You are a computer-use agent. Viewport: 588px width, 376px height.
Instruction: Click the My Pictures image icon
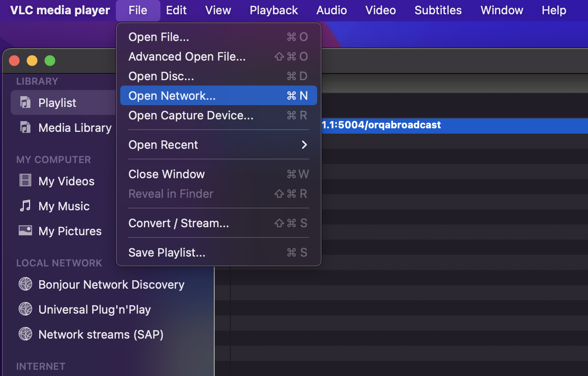click(25, 231)
